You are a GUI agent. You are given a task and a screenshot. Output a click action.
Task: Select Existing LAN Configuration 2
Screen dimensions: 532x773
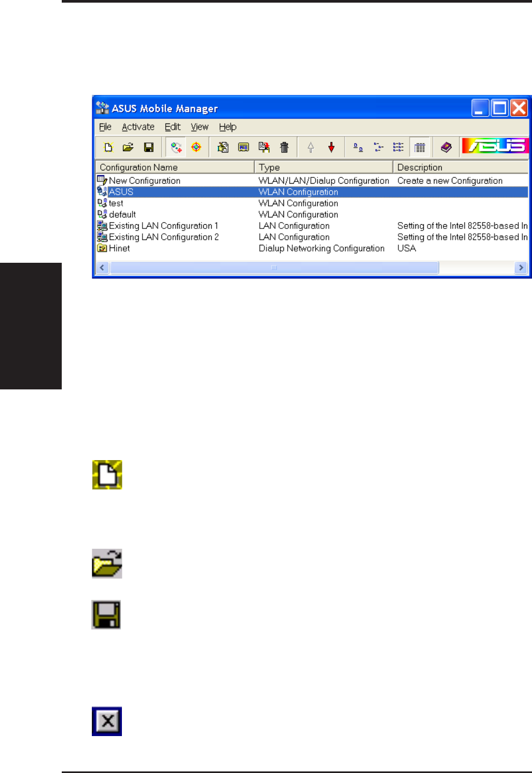coord(312,237)
